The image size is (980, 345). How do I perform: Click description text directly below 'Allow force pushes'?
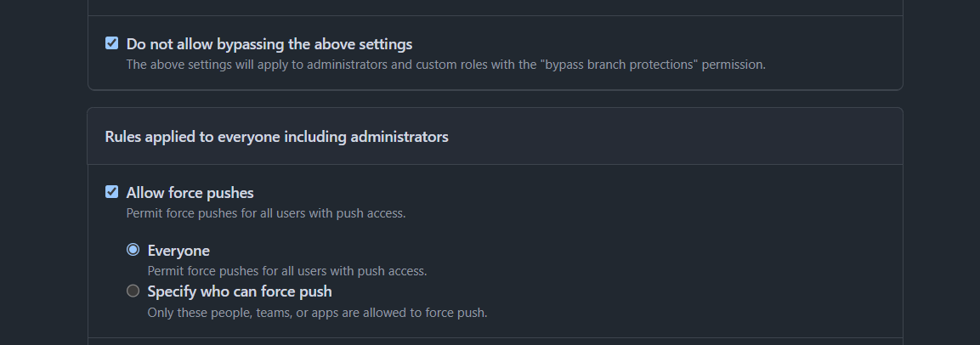click(265, 213)
